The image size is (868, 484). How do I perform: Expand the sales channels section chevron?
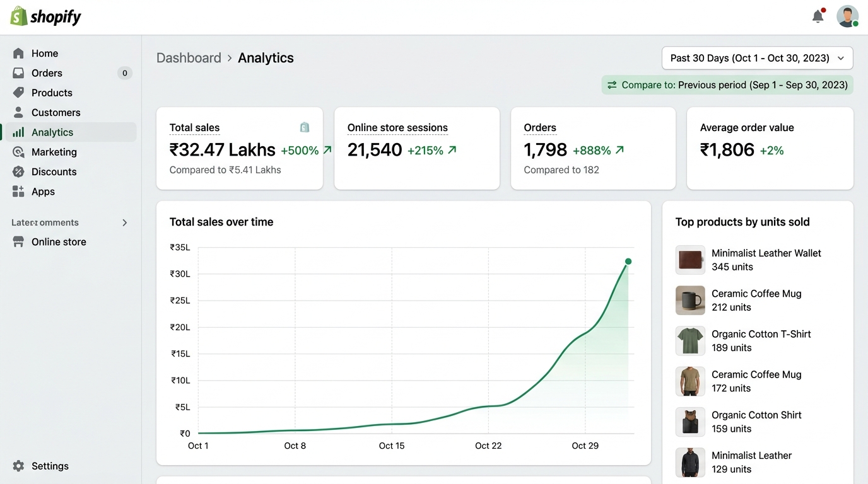(125, 222)
